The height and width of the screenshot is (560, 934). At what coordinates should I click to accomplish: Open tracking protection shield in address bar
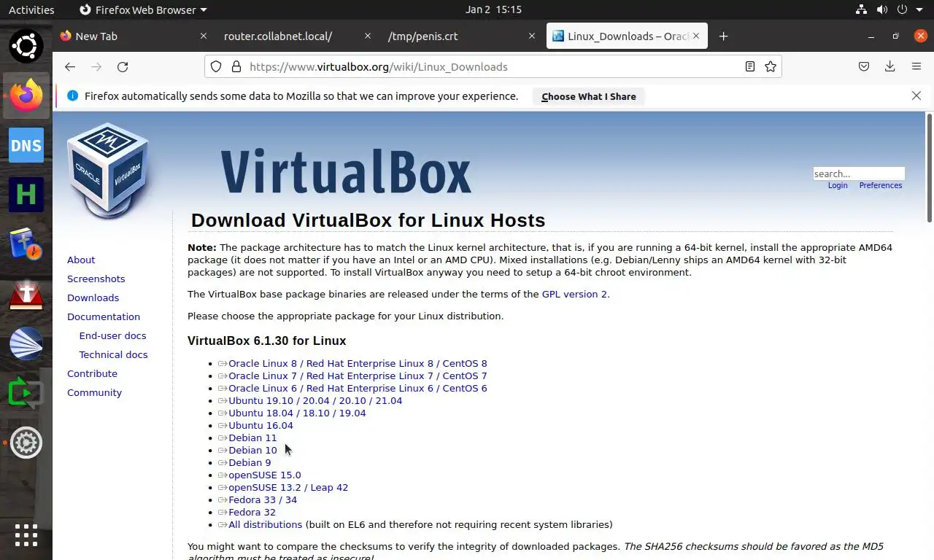[216, 66]
